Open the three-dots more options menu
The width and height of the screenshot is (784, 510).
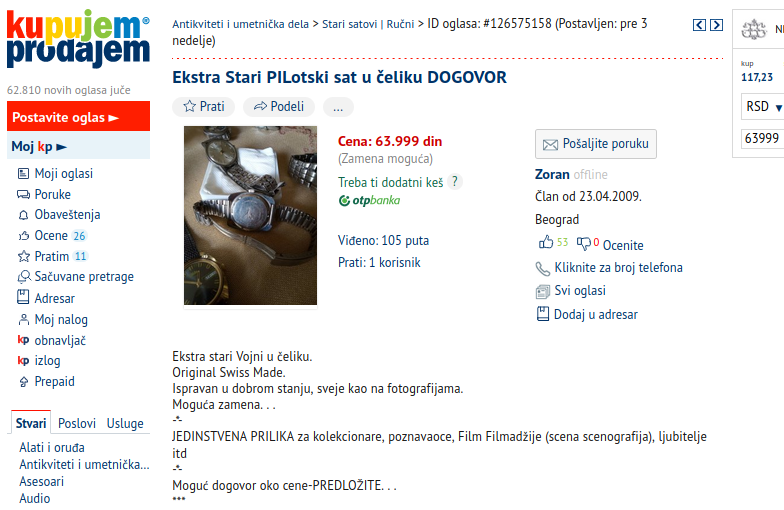pyautogui.click(x=338, y=106)
